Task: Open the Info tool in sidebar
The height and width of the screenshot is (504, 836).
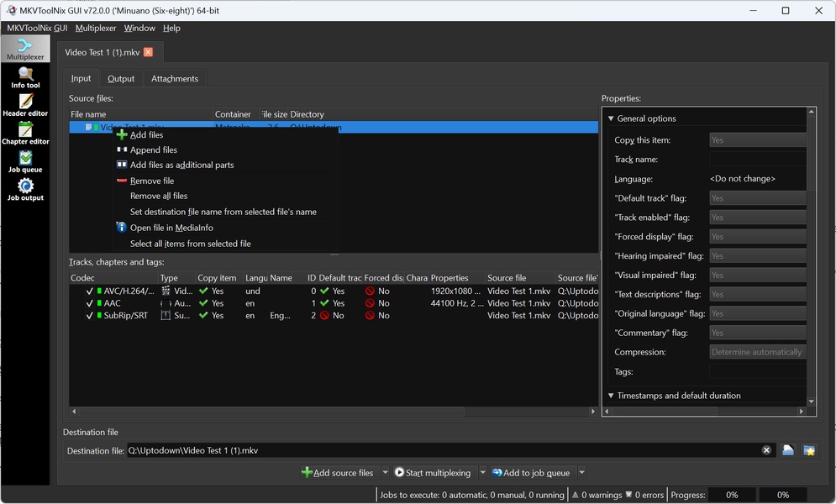Action: (x=25, y=77)
